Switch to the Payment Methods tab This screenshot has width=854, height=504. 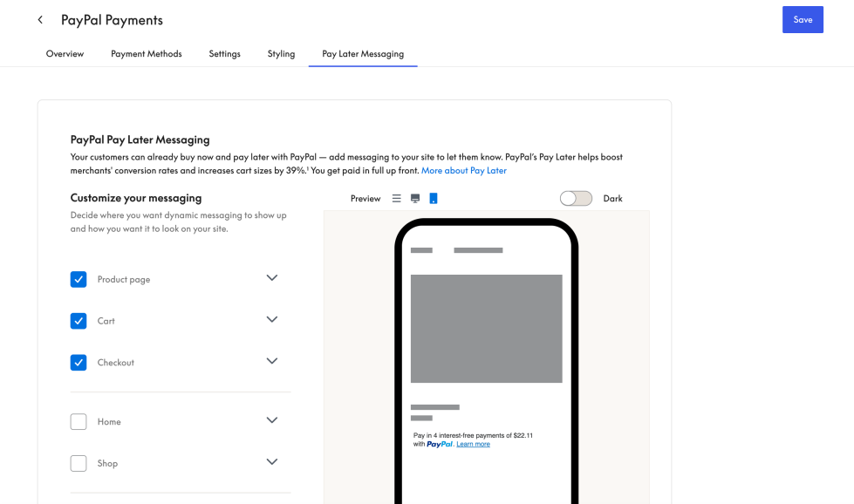point(147,54)
